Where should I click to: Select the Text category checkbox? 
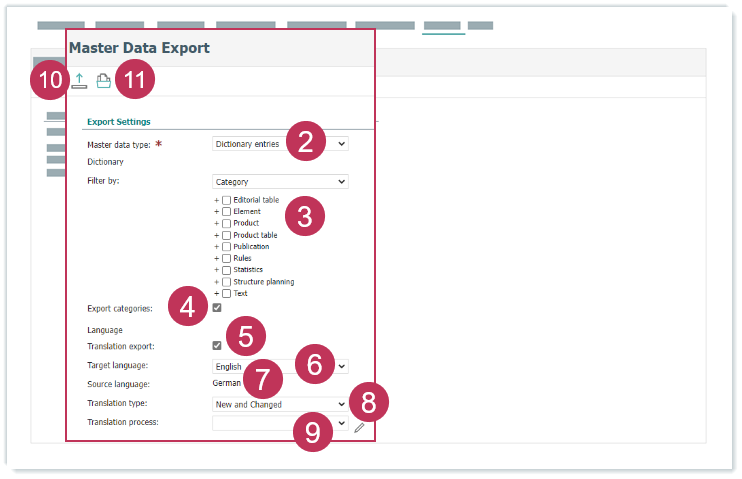(x=226, y=294)
